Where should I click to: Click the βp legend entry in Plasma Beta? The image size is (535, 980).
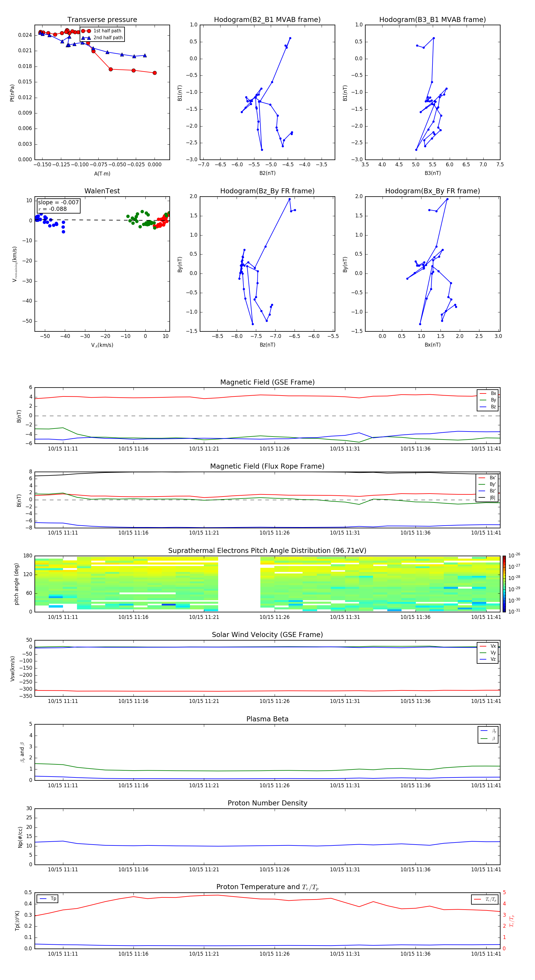489,731
